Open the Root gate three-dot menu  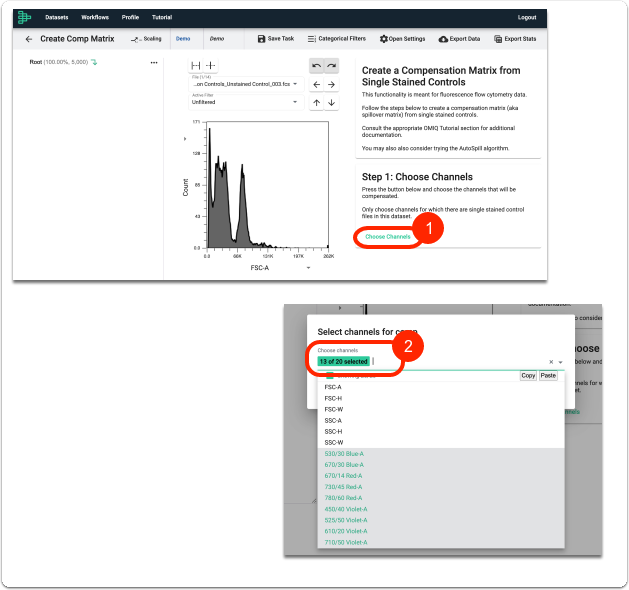[x=154, y=63]
